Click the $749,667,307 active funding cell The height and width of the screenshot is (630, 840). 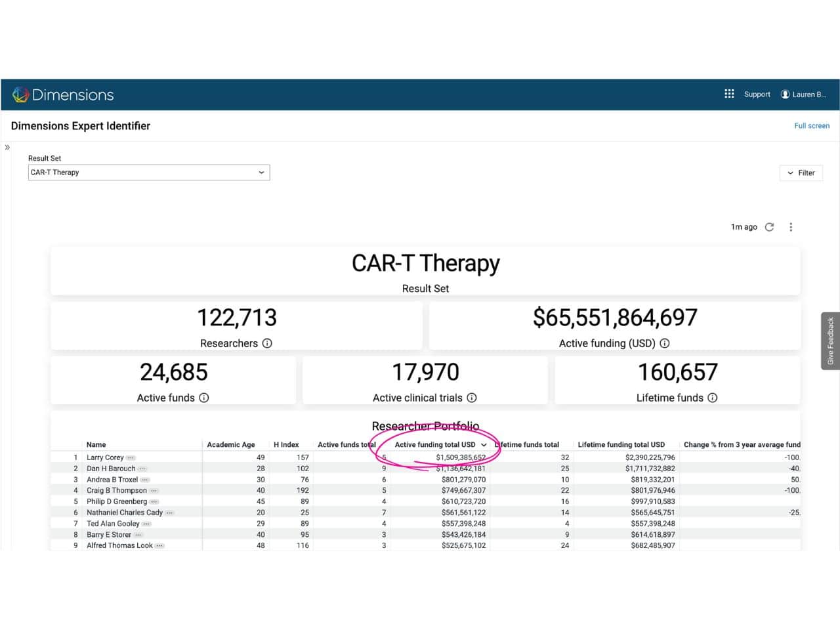(463, 490)
